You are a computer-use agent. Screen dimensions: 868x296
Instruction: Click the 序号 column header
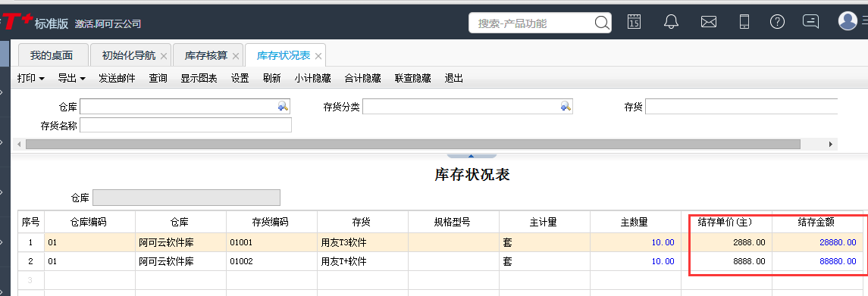[x=31, y=222]
